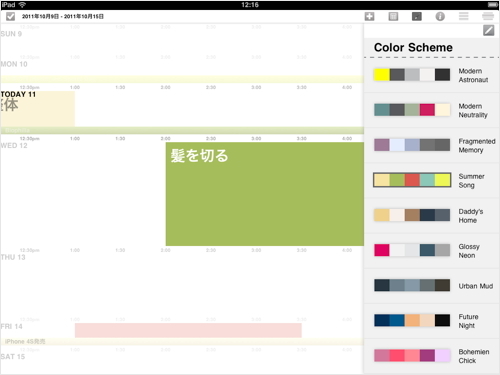Tap the rightmost stacked-lines toolbar icon
500x375 pixels.
(x=488, y=16)
